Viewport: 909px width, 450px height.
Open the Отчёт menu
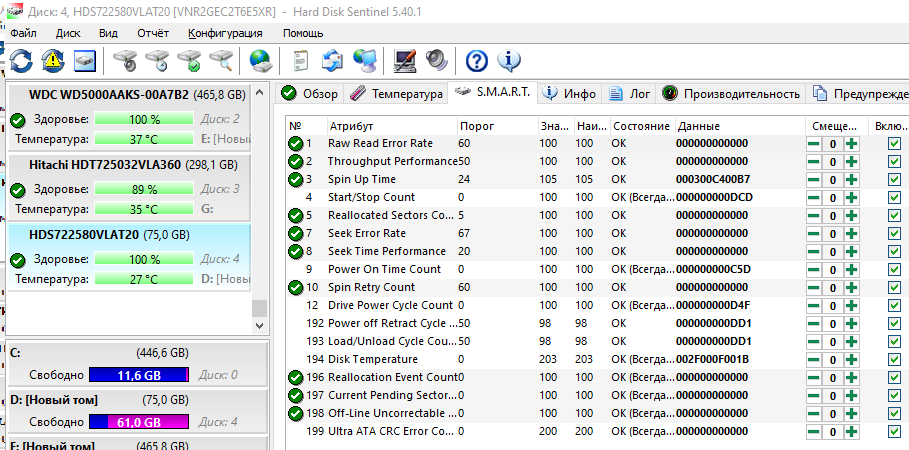(x=153, y=33)
